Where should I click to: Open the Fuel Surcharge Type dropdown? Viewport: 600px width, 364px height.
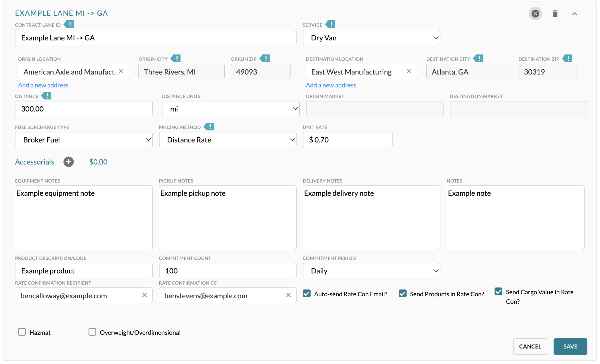pos(84,140)
